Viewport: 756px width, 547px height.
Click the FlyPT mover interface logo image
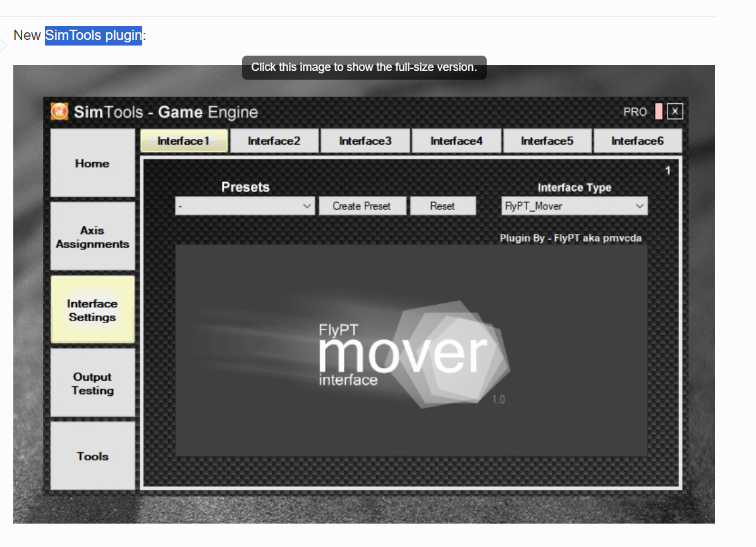tap(411, 350)
